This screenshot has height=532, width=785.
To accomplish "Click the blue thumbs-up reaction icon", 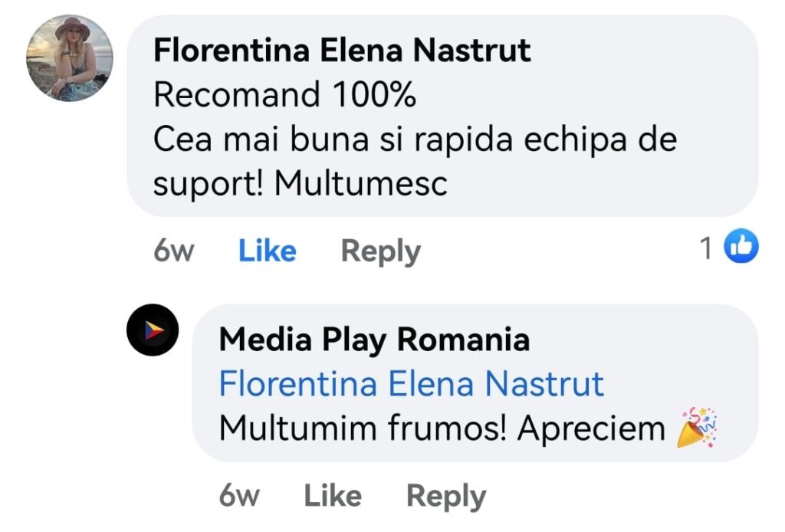I will tap(741, 248).
